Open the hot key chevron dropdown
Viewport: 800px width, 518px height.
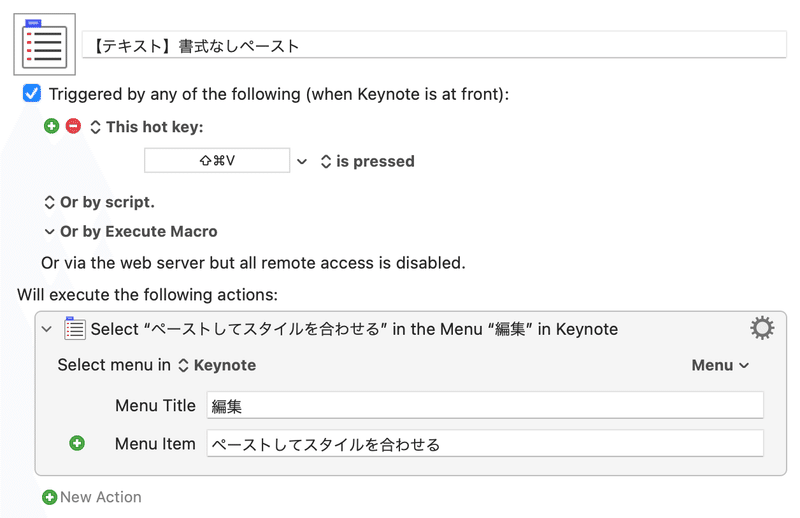(302, 161)
